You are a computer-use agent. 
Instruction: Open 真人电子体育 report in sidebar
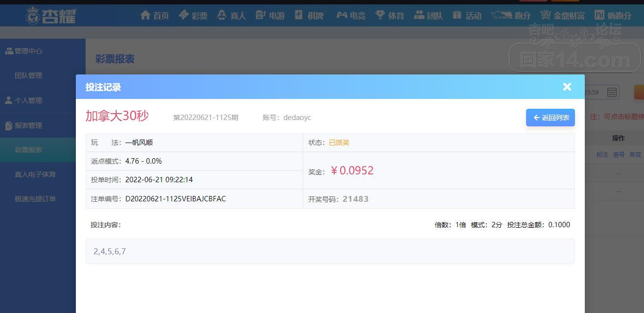[35, 174]
